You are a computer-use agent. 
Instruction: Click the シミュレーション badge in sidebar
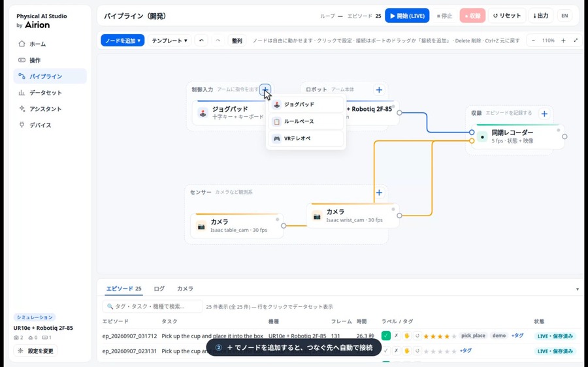pos(35,317)
